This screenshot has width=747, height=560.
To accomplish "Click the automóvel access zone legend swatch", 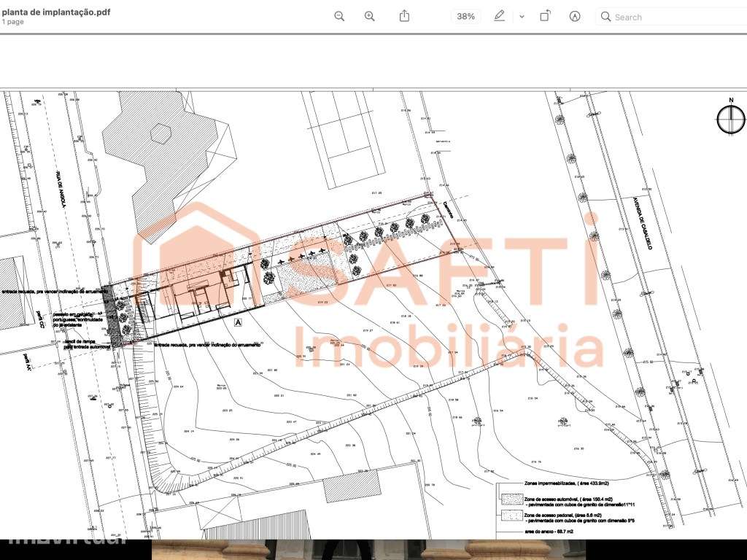I will coord(511,499).
